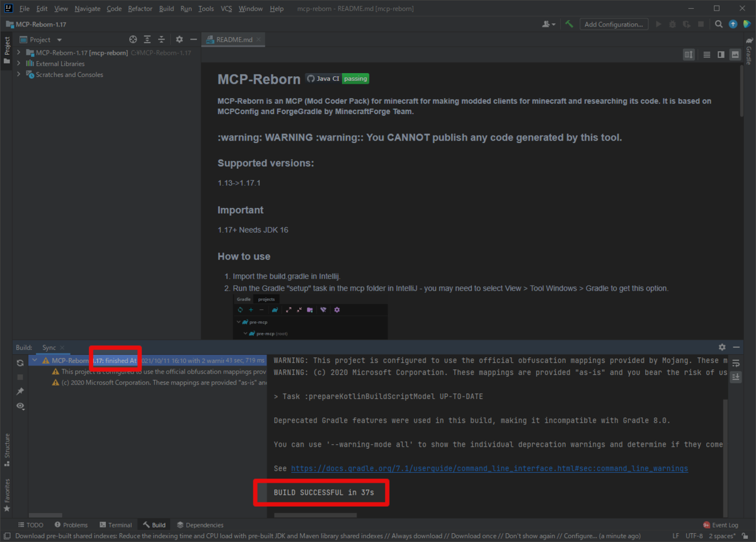The height and width of the screenshot is (542, 756).
Task: Open the Problems tool window
Action: (x=71, y=525)
